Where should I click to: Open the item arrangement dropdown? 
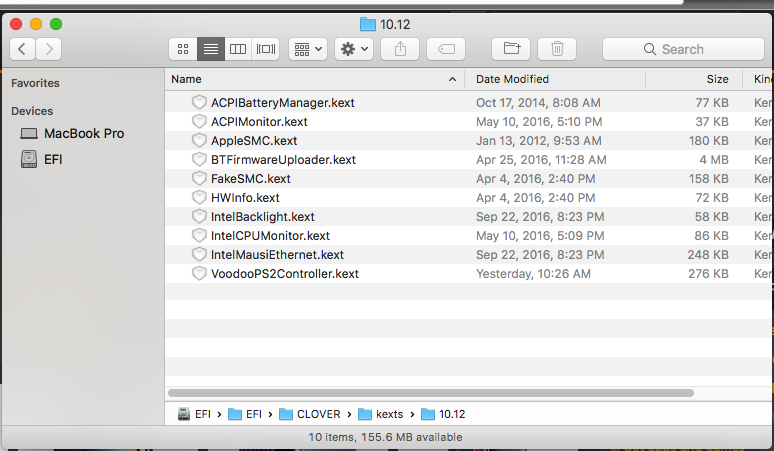tap(307, 48)
